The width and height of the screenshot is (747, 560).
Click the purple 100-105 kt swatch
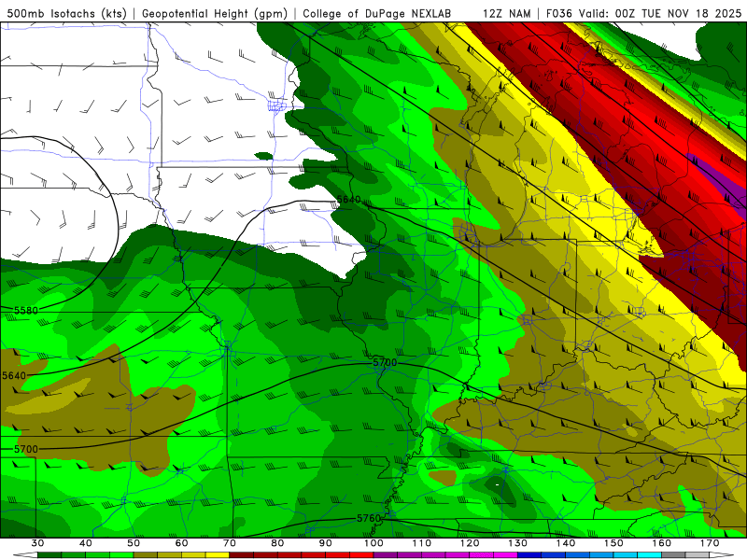(x=386, y=553)
